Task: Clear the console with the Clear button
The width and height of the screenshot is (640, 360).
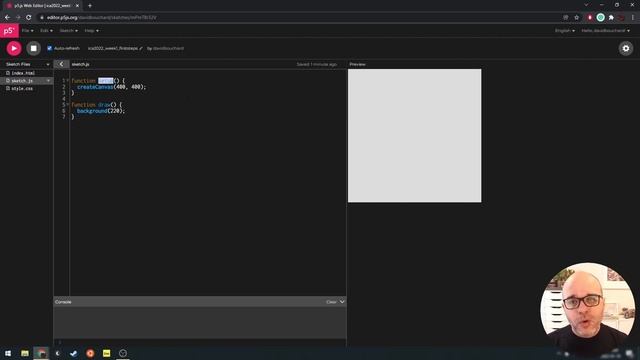Action: pyautogui.click(x=331, y=302)
